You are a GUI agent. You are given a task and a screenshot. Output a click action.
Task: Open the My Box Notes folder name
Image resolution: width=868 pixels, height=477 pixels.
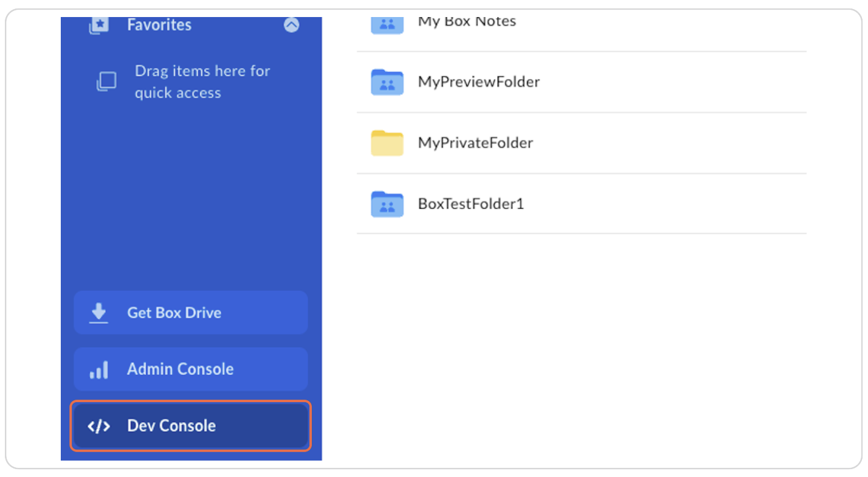[467, 22]
